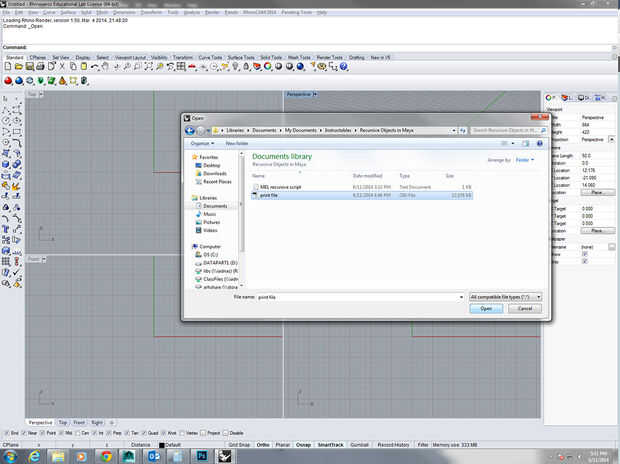Open the Arrange by Folder dropdown
The height and width of the screenshot is (464, 620).
[x=524, y=160]
